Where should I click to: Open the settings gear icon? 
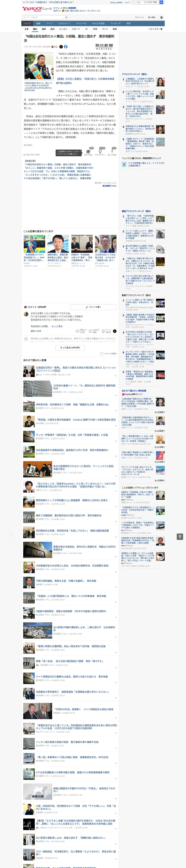coord(161,17)
